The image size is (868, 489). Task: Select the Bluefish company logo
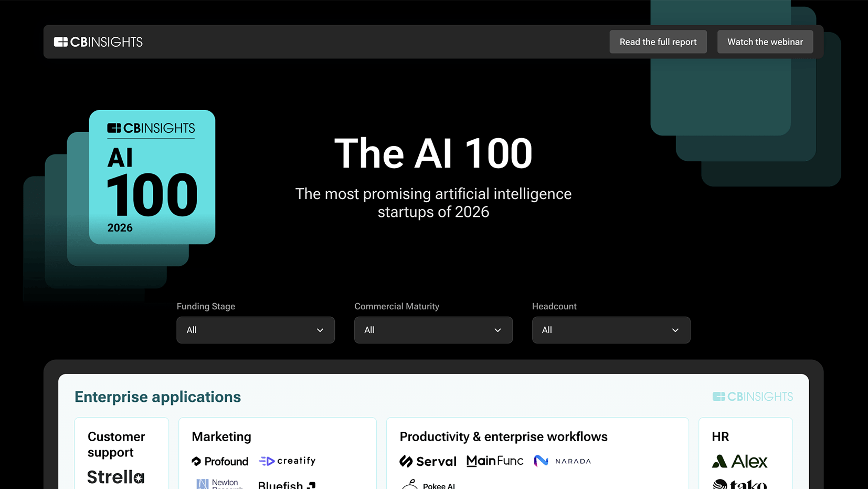click(287, 484)
